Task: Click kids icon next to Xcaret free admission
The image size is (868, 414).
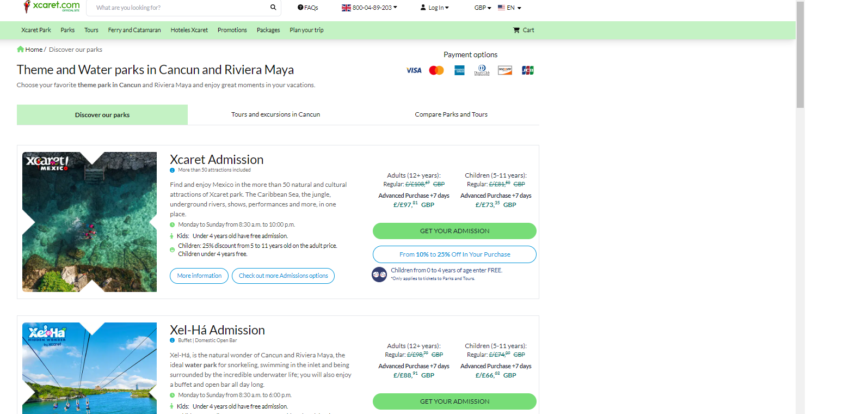Action: coord(172,236)
